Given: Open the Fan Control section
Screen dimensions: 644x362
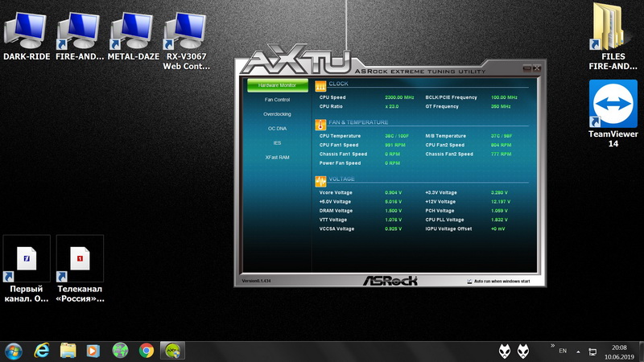Looking at the screenshot, I should [x=277, y=100].
